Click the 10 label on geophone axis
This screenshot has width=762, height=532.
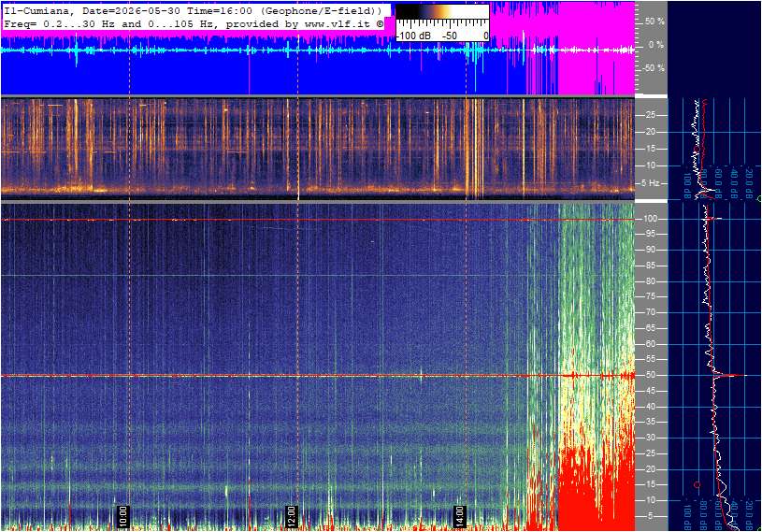pyautogui.click(x=650, y=165)
